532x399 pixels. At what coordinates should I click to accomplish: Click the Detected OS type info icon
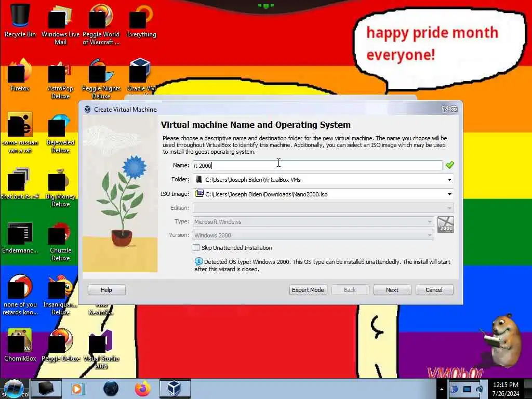[x=198, y=261]
